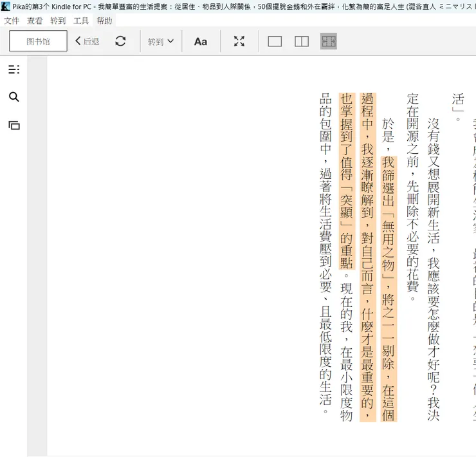The image size is (476, 457).
Task: Return to the 图书馆 library
Action: 38,41
